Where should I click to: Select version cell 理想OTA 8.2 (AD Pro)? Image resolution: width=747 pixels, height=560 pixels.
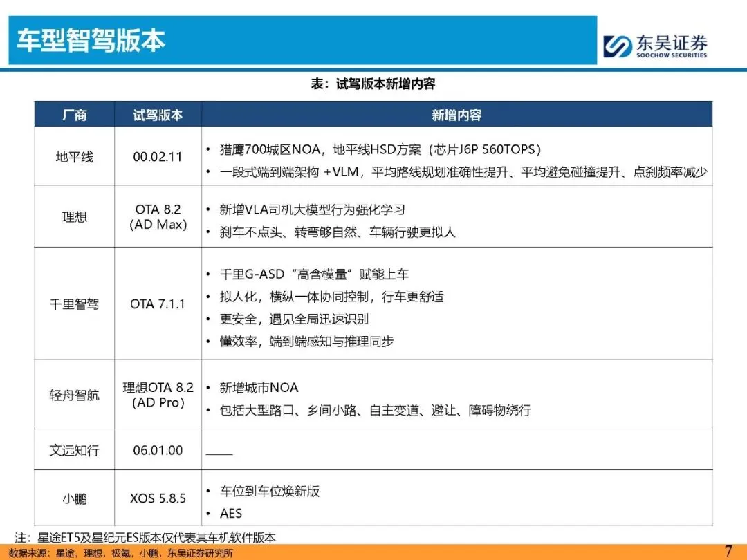click(x=158, y=395)
